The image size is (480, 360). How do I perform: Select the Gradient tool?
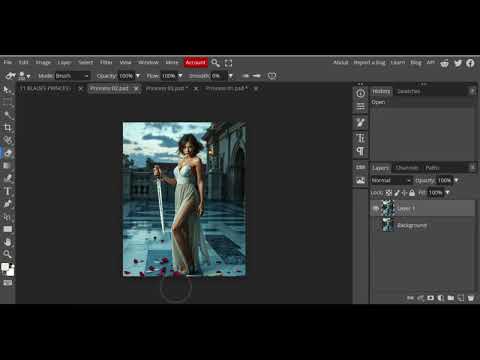[7, 166]
